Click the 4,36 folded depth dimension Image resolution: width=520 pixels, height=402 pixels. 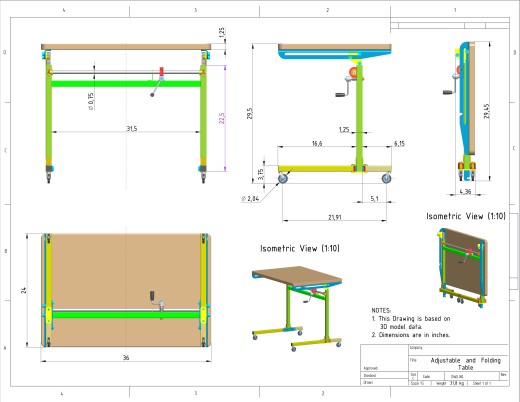[x=465, y=192]
